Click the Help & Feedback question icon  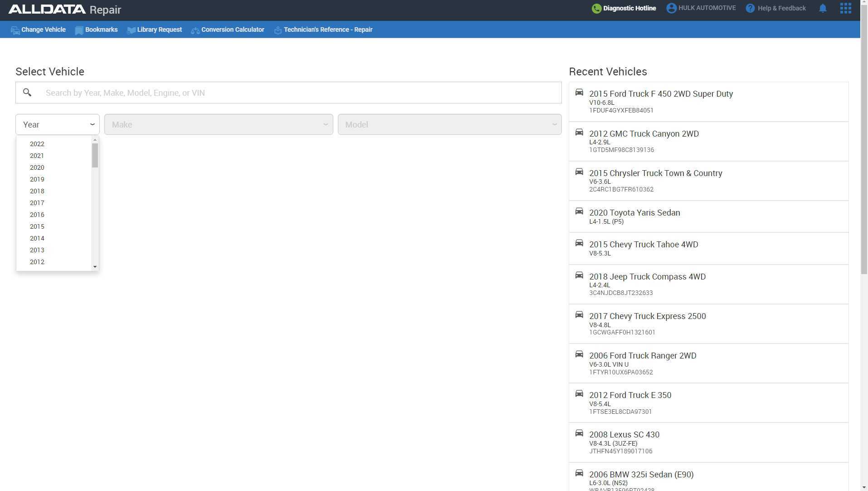[x=750, y=9]
